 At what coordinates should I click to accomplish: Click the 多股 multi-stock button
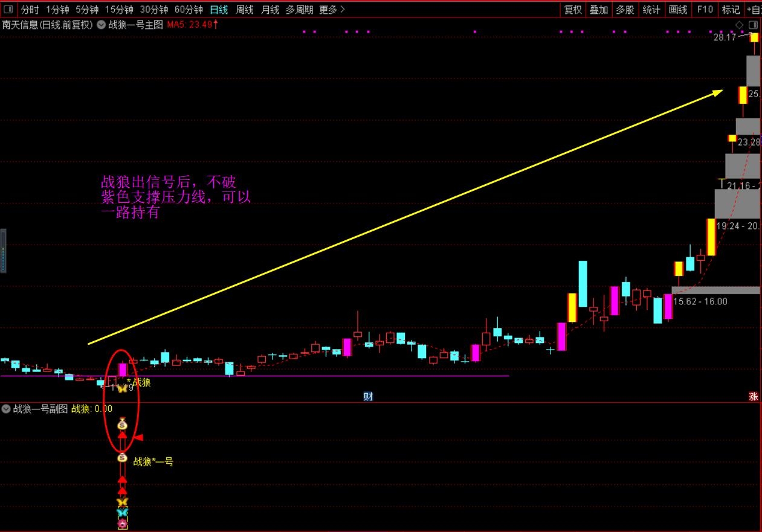pos(625,9)
